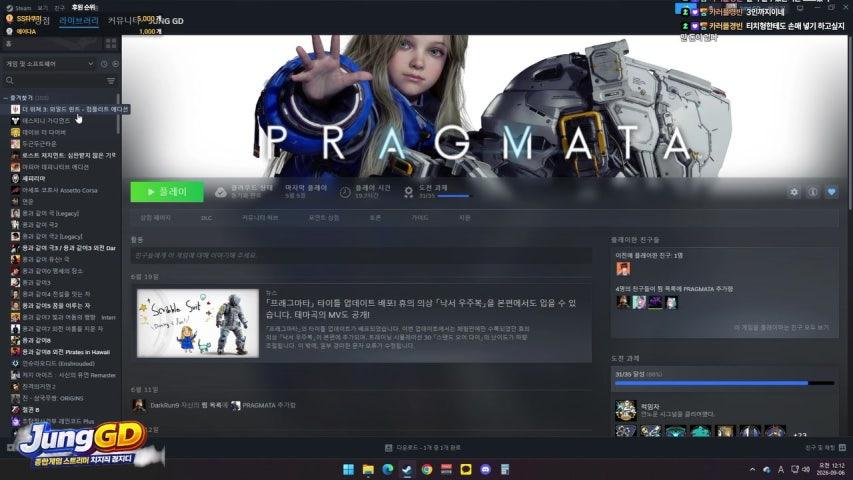Image resolution: width=853 pixels, height=480 pixels.
Task: Open Discord from the taskbar
Action: pyautogui.click(x=485, y=469)
